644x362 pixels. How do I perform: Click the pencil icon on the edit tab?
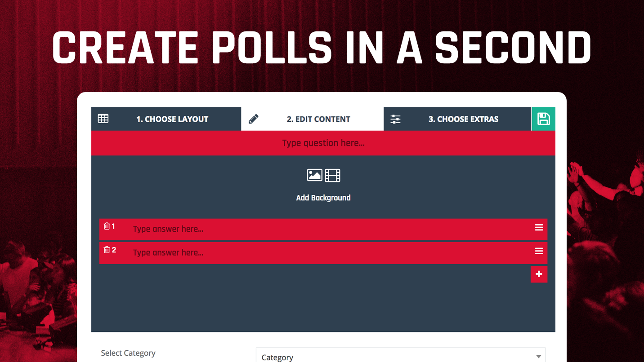pyautogui.click(x=254, y=119)
